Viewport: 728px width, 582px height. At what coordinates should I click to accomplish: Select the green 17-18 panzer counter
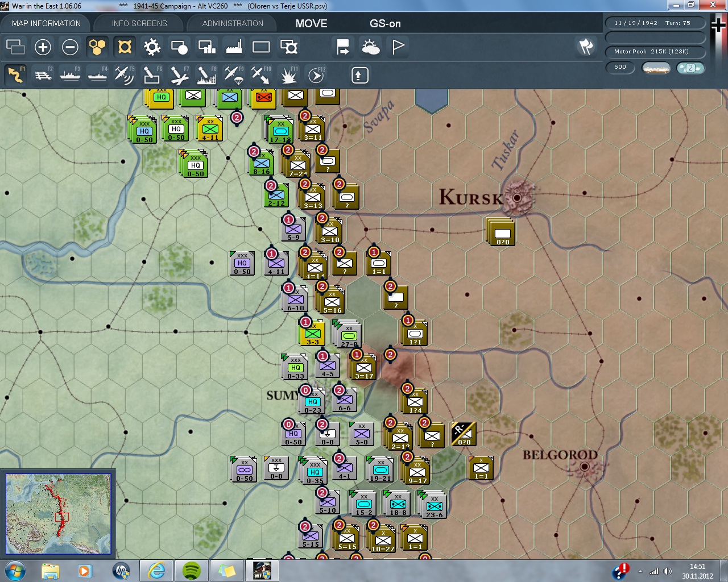[x=280, y=130]
